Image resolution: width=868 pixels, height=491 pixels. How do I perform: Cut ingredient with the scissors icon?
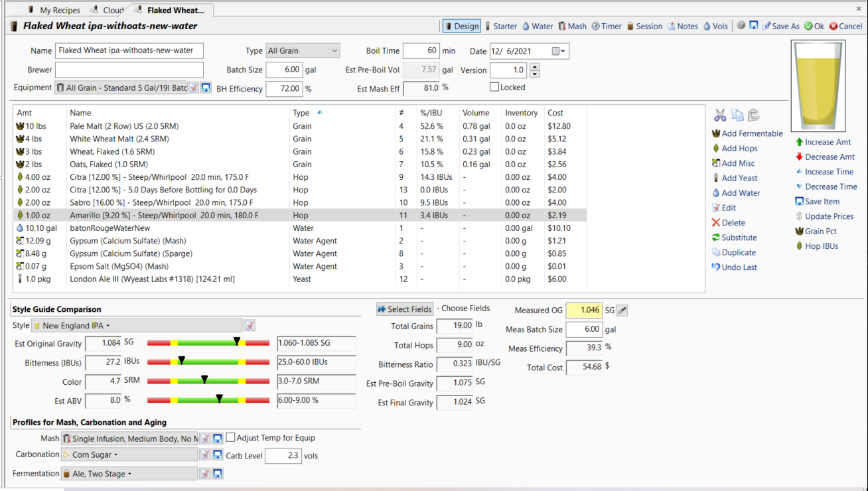(x=720, y=115)
